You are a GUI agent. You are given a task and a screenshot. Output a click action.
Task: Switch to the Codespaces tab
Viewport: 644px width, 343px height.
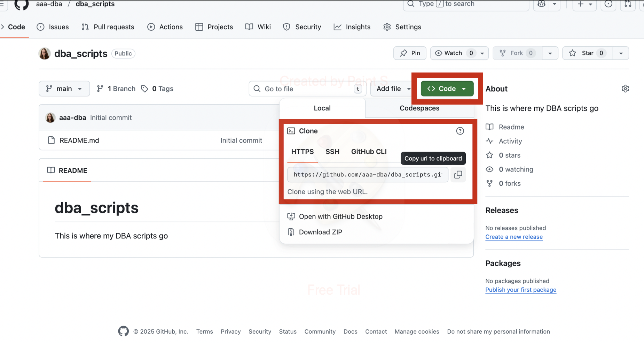point(419,108)
